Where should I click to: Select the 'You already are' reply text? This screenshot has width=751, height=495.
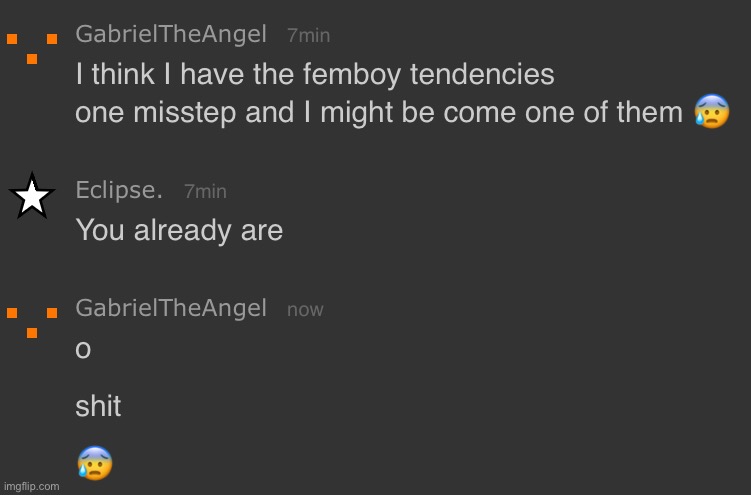[179, 231]
